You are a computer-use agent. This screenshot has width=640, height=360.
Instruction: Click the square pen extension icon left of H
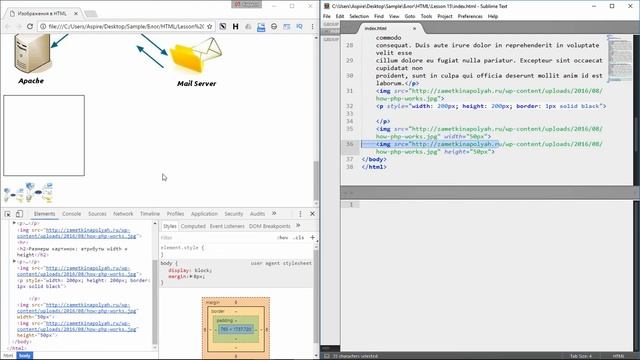pyautogui.click(x=223, y=26)
